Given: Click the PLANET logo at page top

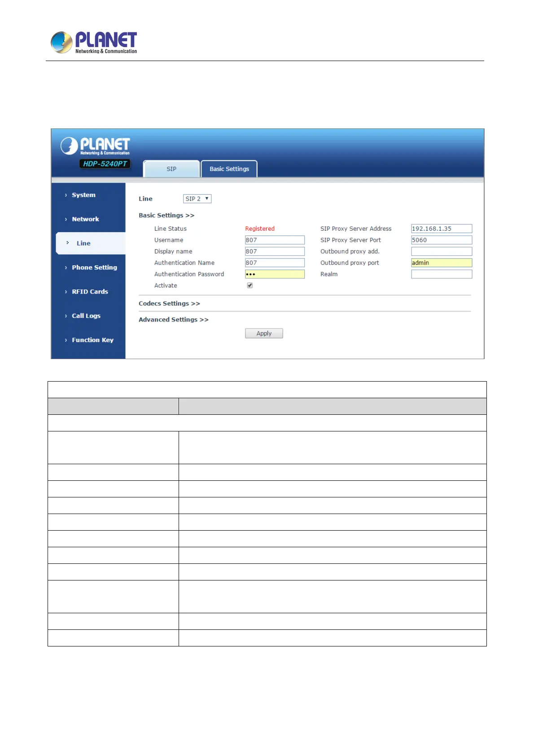Looking at the screenshot, I should pyautogui.click(x=93, y=43).
